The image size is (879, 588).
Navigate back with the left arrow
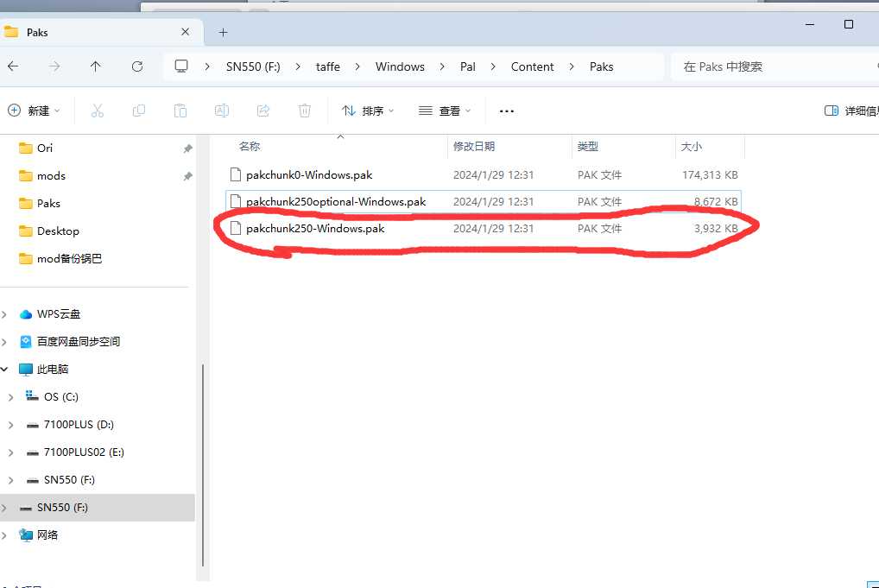click(x=13, y=66)
